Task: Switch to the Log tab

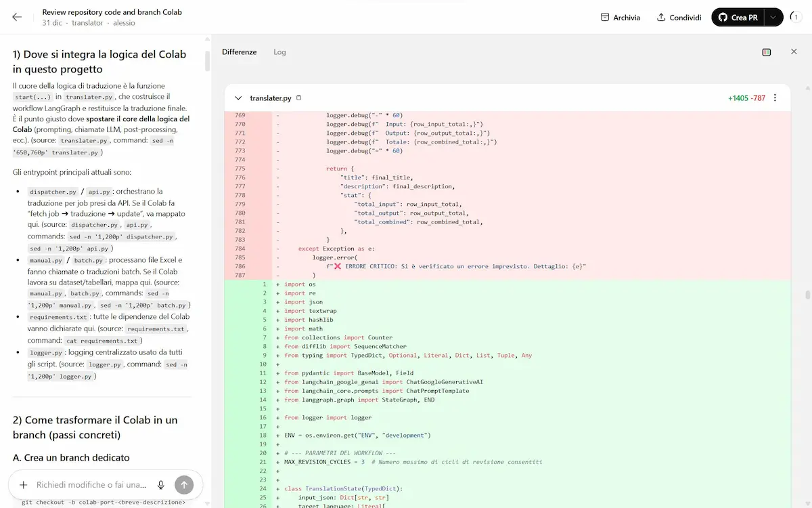Action: [279, 51]
